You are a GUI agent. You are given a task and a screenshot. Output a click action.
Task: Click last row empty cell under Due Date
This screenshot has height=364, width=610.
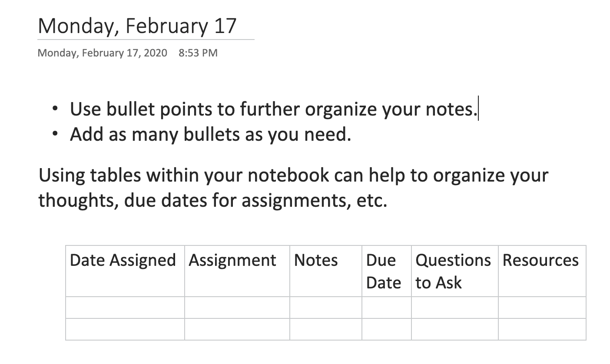tap(387, 329)
